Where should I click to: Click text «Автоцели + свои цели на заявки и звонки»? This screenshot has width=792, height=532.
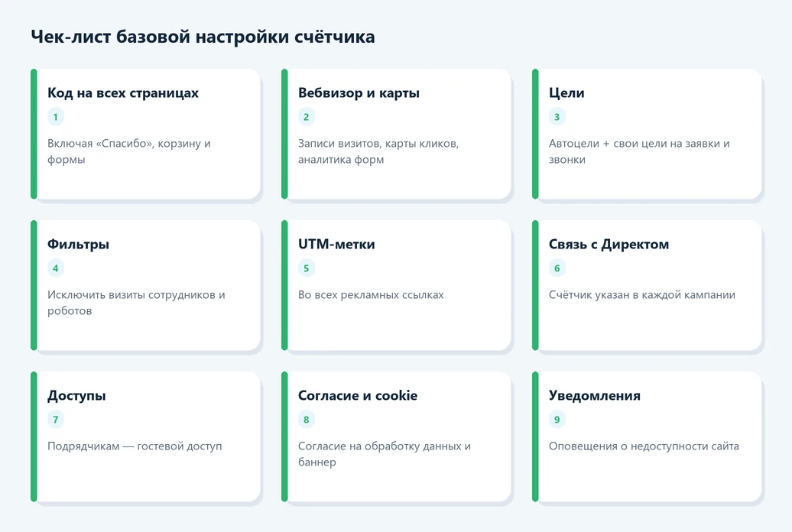[x=639, y=151]
